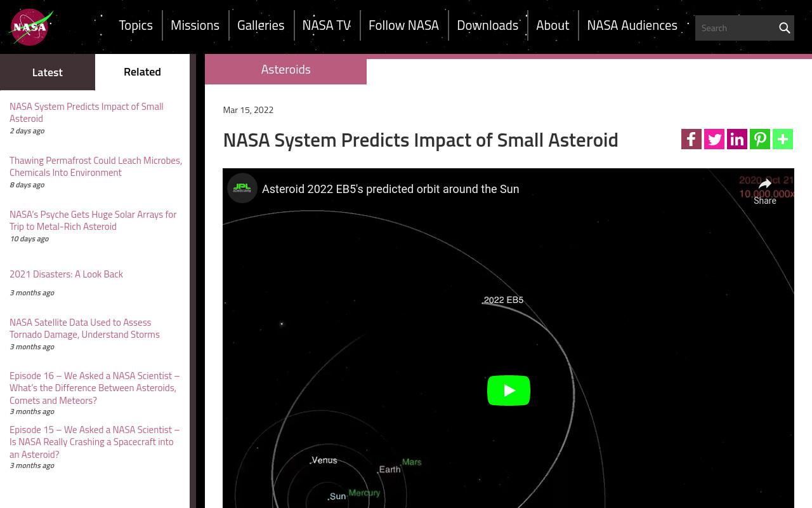Open sidebar link NASA System Predicts Impact
The width and height of the screenshot is (812, 508).
pyautogui.click(x=86, y=112)
